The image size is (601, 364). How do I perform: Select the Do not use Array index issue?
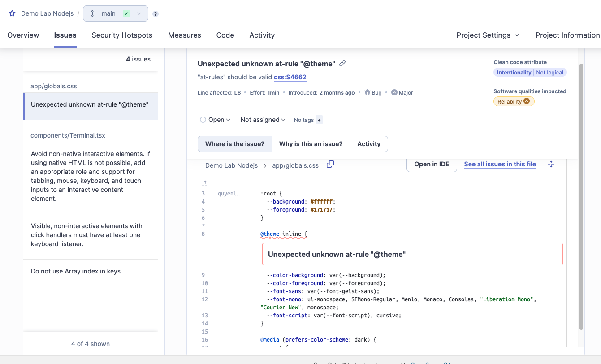pos(76,271)
